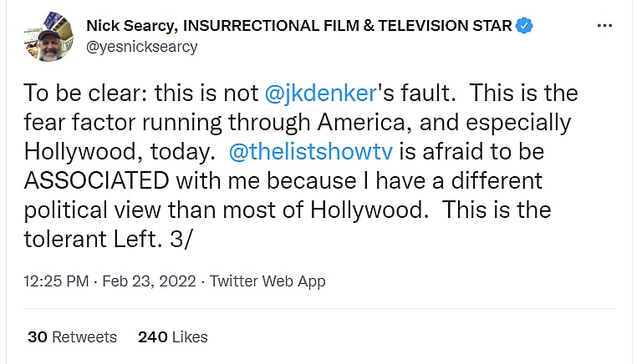Show the 240 Likes list
This screenshot has width=637, height=364.
(x=172, y=337)
